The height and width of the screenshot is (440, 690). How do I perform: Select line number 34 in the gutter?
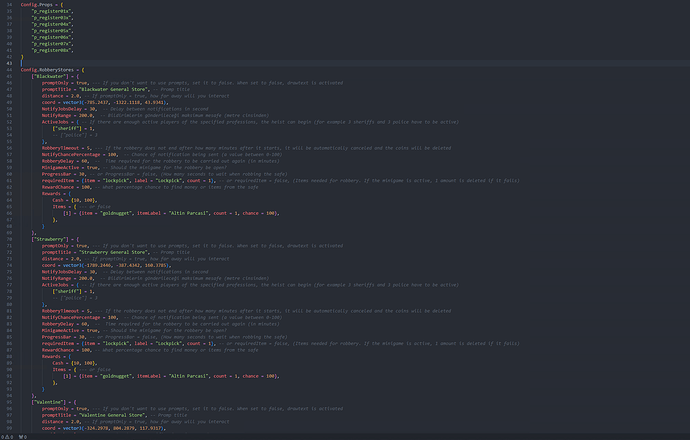click(x=9, y=5)
